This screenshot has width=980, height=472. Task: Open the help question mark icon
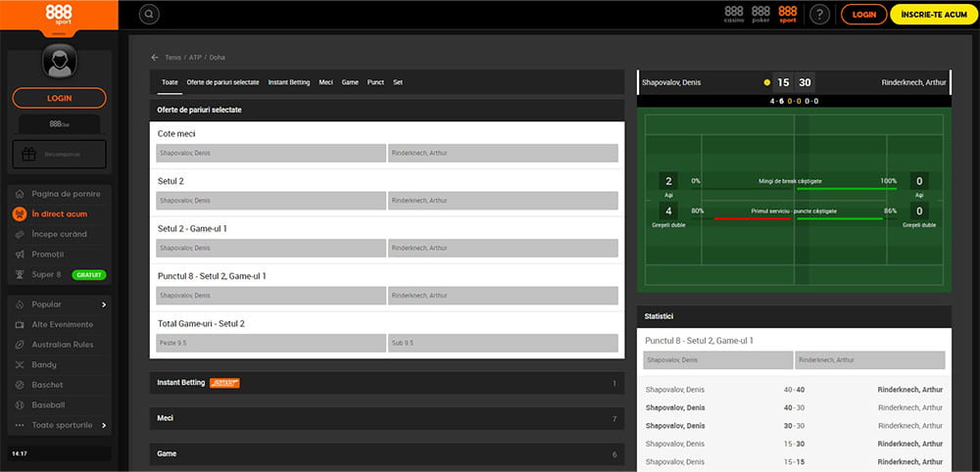pos(819,14)
